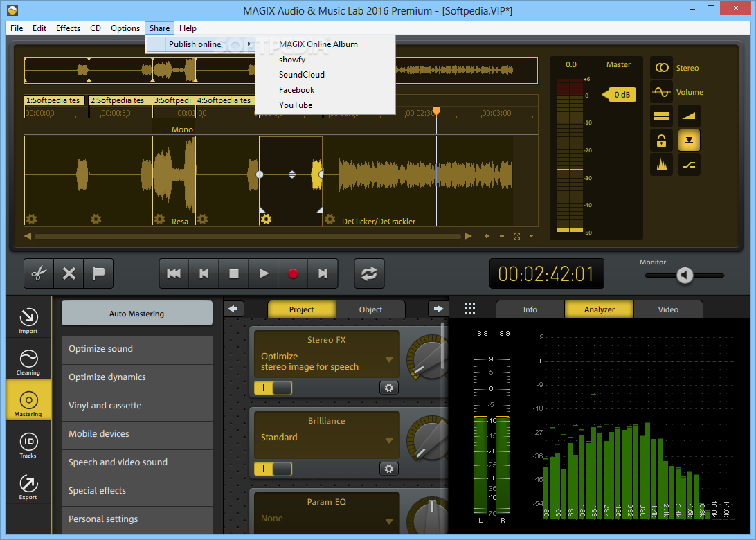Image resolution: width=756 pixels, height=540 pixels.
Task: Fit the whole project with zoom-to-fit icon
Action: point(517,236)
